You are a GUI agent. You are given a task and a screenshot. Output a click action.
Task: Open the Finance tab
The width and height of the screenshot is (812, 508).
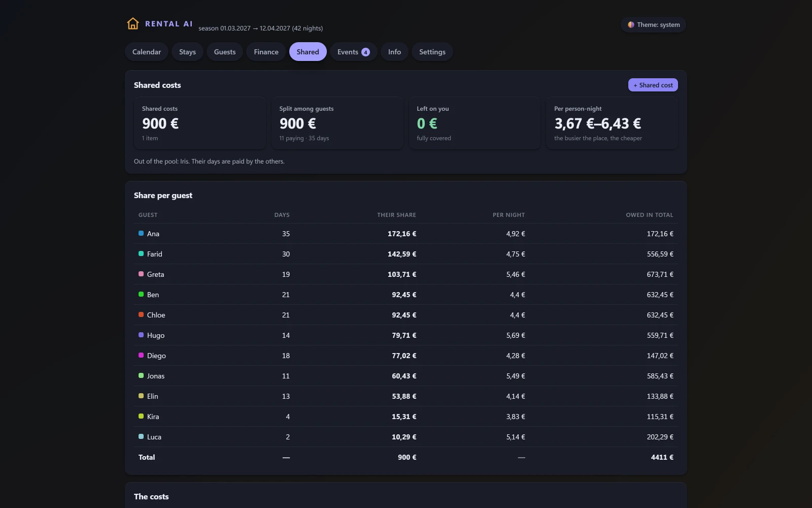pyautogui.click(x=266, y=52)
